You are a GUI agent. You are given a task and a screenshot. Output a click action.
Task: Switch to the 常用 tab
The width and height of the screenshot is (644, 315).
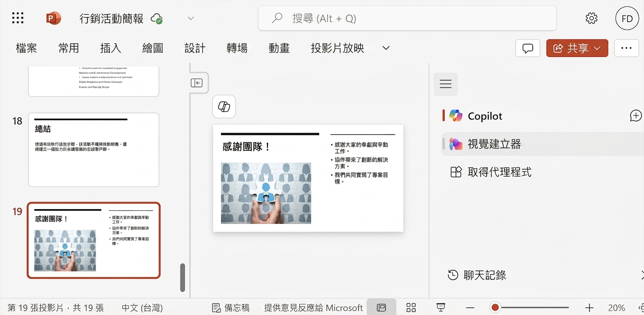[69, 48]
